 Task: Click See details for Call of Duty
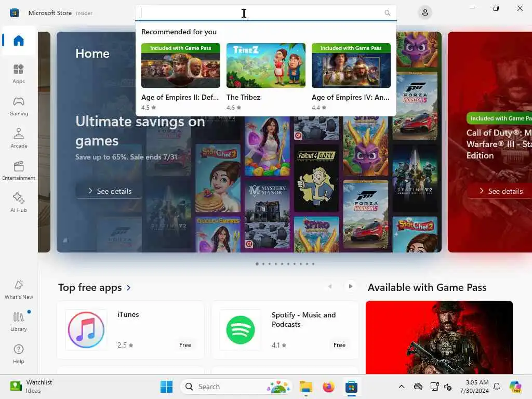coord(500,191)
